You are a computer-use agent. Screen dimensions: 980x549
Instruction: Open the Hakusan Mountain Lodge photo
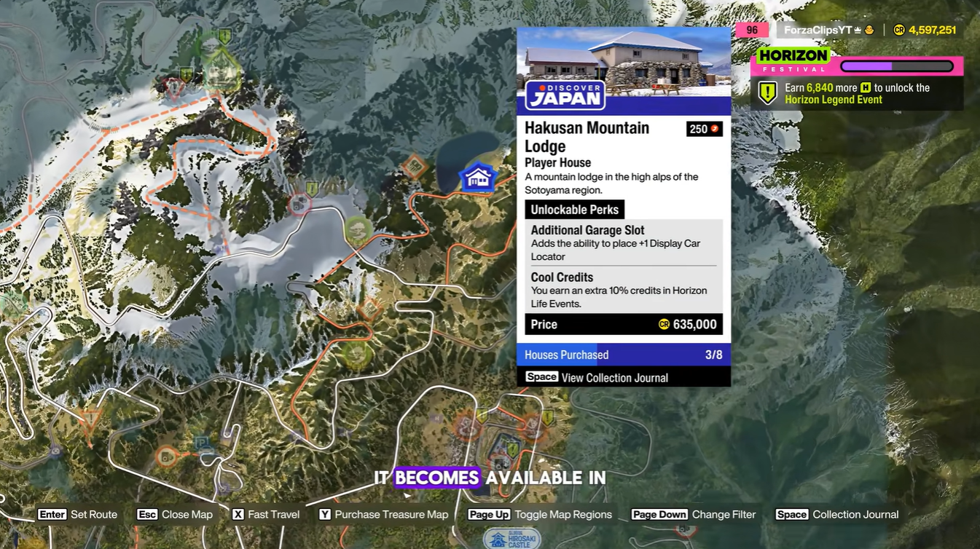[624, 61]
